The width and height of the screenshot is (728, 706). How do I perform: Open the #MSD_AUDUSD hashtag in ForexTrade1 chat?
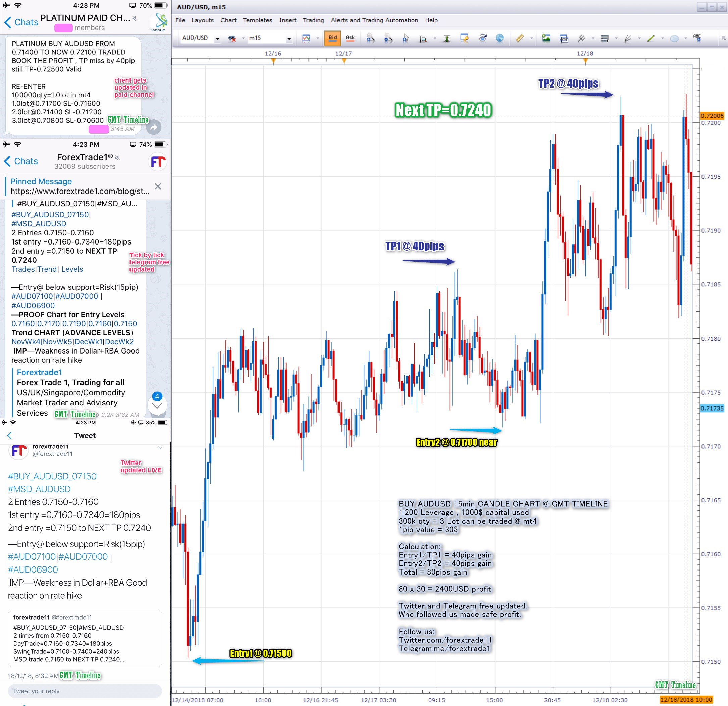(x=39, y=224)
